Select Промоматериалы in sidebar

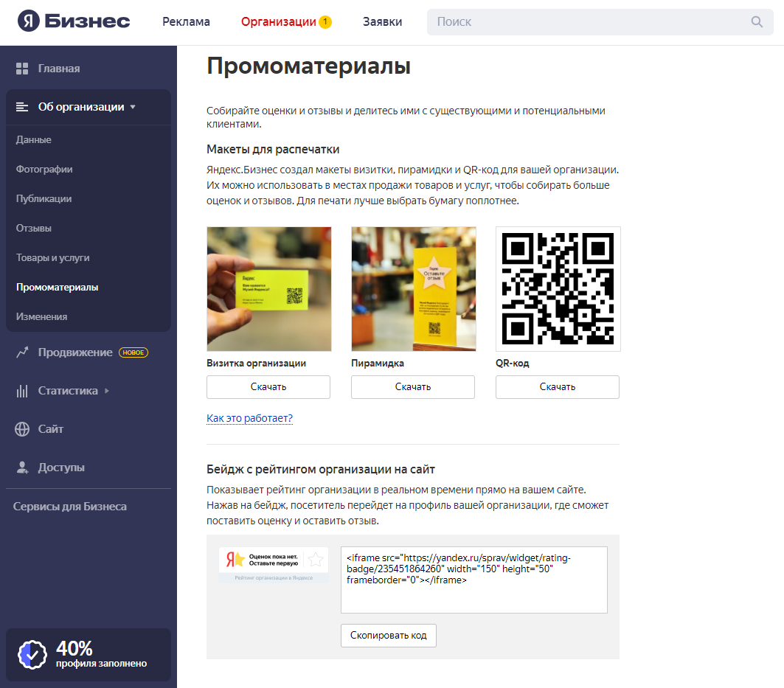click(57, 288)
